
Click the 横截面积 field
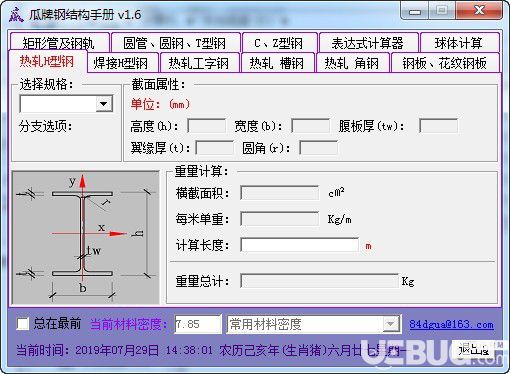point(279,193)
